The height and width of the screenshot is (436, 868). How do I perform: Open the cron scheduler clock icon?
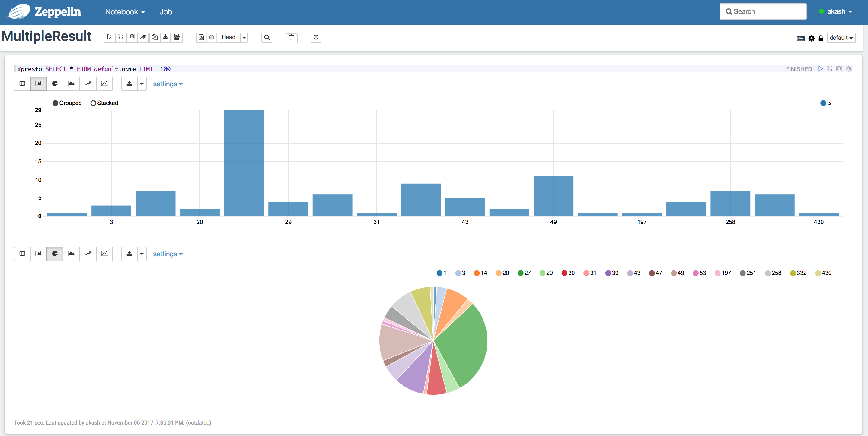(316, 37)
